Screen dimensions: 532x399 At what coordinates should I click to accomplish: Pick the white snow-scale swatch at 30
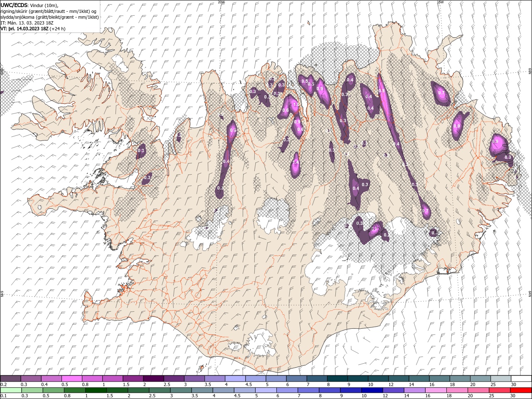(x=521, y=379)
